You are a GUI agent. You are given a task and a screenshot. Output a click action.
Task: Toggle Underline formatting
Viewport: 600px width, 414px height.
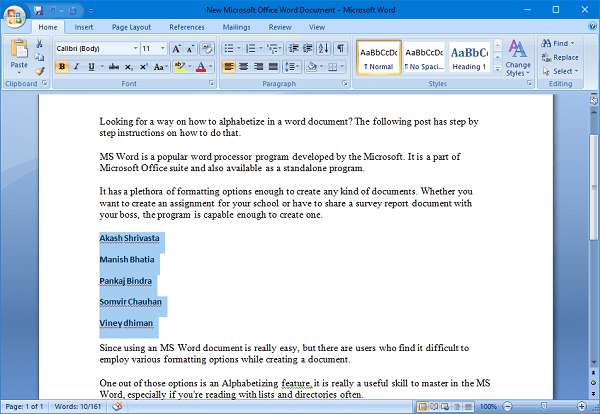(91, 67)
